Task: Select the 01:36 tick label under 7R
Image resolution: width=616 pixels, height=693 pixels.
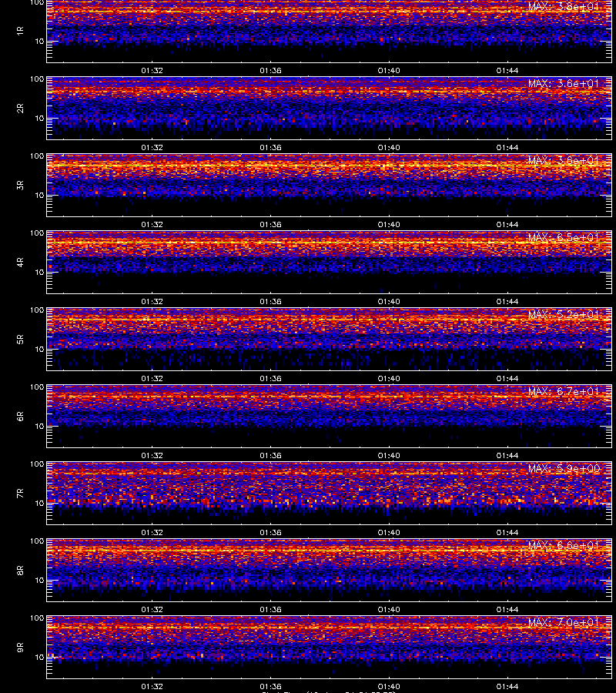Action: coord(270,533)
